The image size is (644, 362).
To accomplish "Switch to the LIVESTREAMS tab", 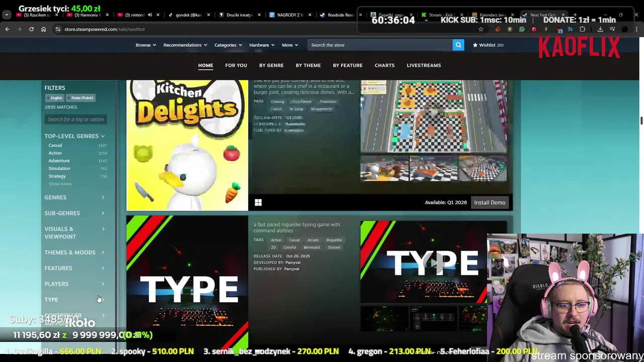I will (424, 65).
